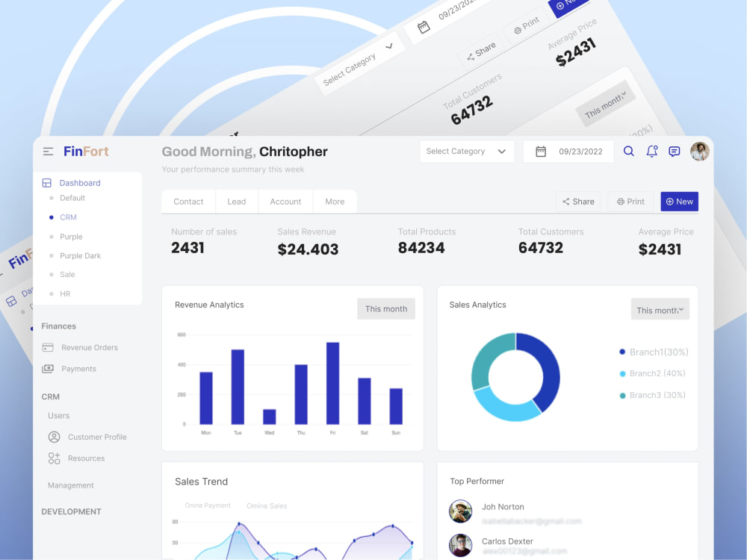The height and width of the screenshot is (560, 747).
Task: Click the Payments cash icon
Action: tap(48, 369)
